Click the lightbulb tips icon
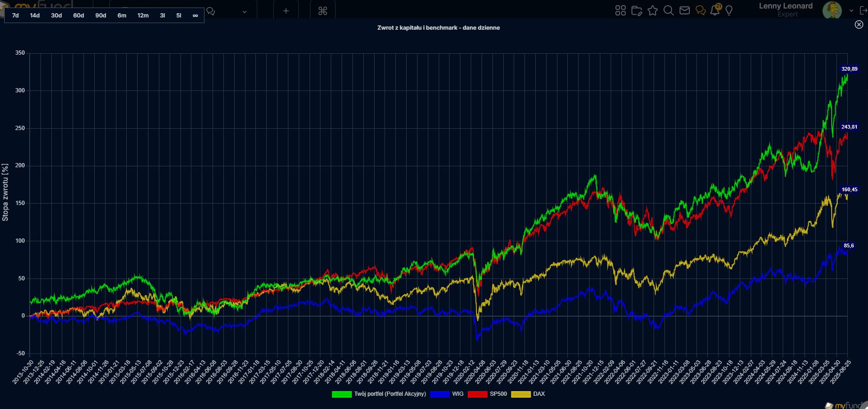The width and height of the screenshot is (868, 409). coord(729,10)
